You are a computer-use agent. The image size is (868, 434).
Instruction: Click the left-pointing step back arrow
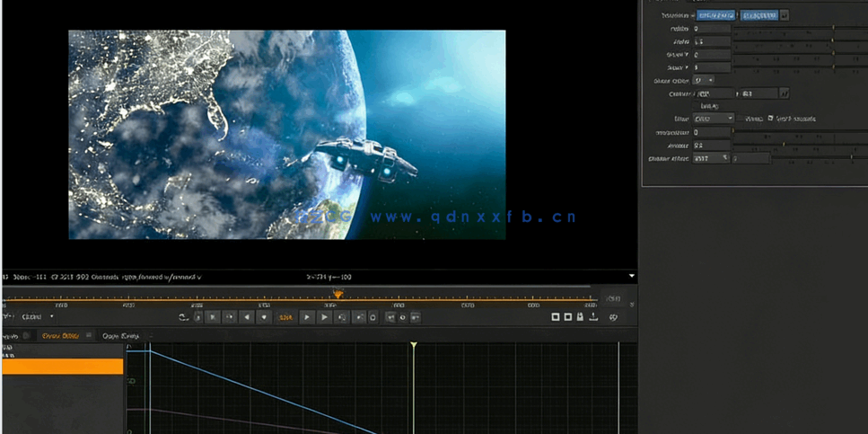pyautogui.click(x=246, y=316)
